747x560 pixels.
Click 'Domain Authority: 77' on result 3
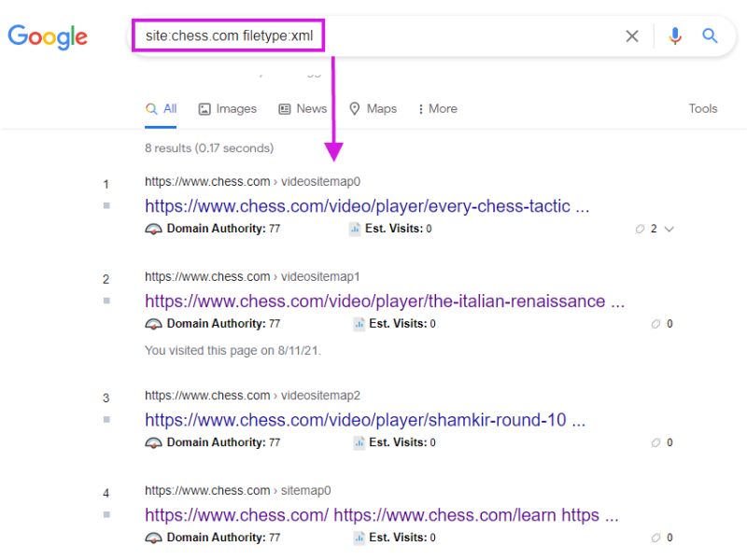223,442
